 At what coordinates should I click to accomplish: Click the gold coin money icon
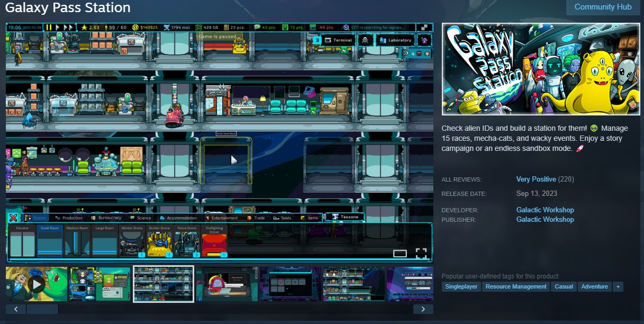pos(135,27)
